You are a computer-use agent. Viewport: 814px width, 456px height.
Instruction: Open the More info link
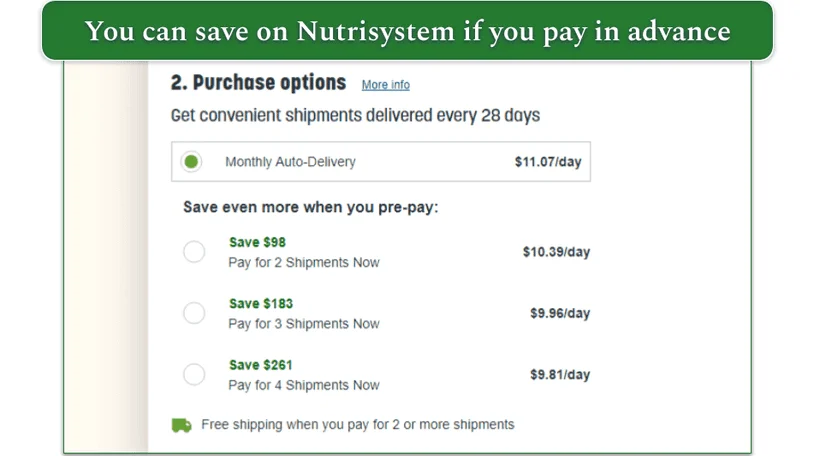385,85
